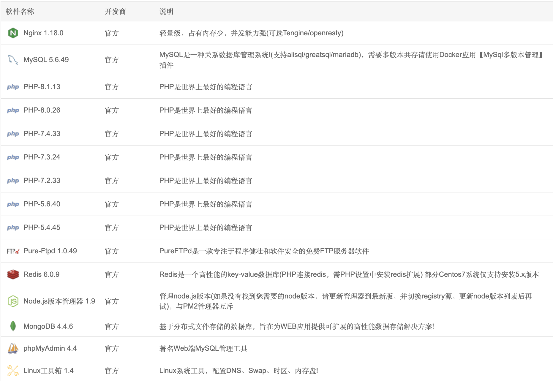
Task: Click the 说明 column header
Action: [x=166, y=12]
